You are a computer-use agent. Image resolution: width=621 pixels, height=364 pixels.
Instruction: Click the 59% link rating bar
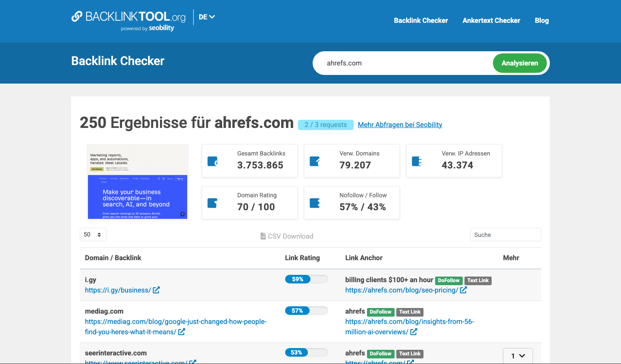click(307, 279)
